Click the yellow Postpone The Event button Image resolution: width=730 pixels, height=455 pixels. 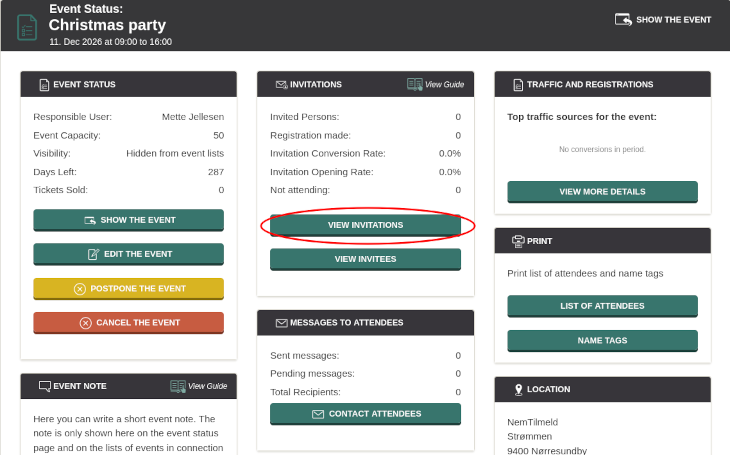pyautogui.click(x=128, y=289)
